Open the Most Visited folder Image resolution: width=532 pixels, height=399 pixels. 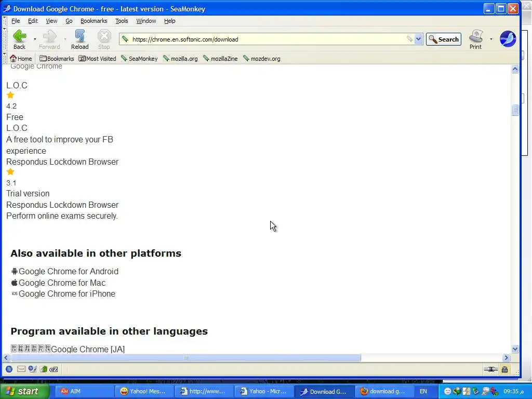(97, 58)
